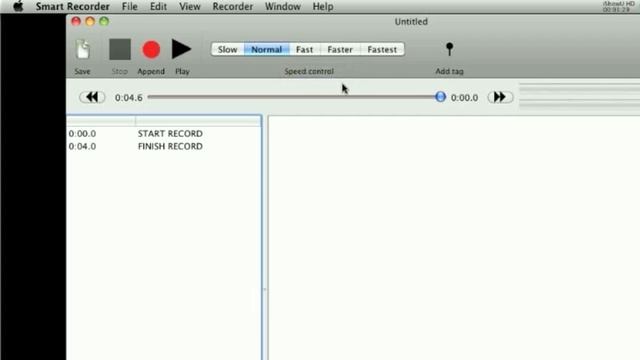
Task: Click the elapsed time 0:04.6 label
Action: (129, 98)
